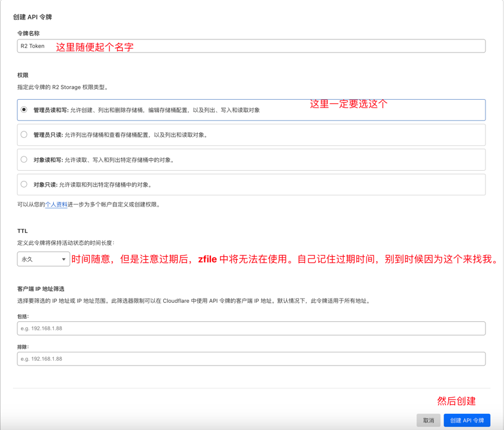Click the 包括: label above the input
This screenshot has width=504, height=430.
(x=23, y=317)
